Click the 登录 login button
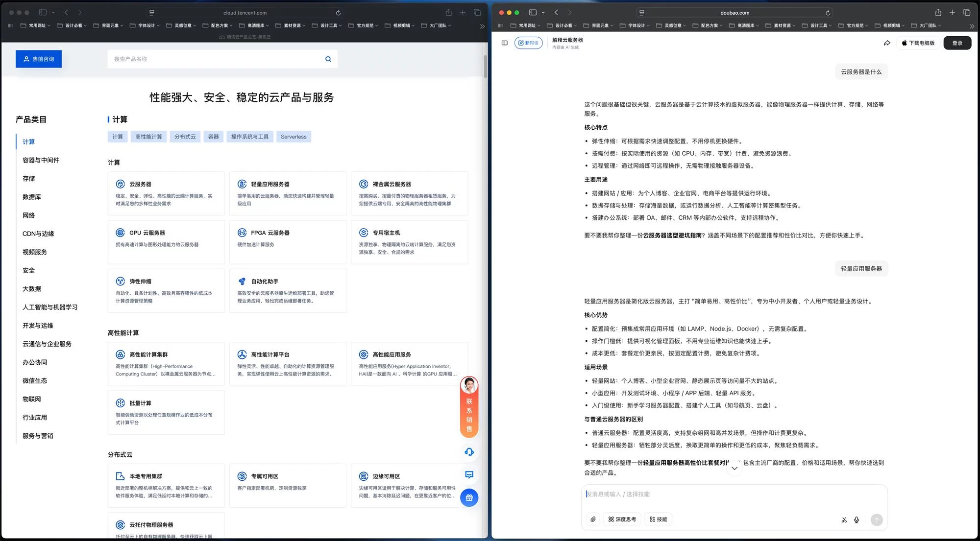980x541 pixels. click(957, 43)
